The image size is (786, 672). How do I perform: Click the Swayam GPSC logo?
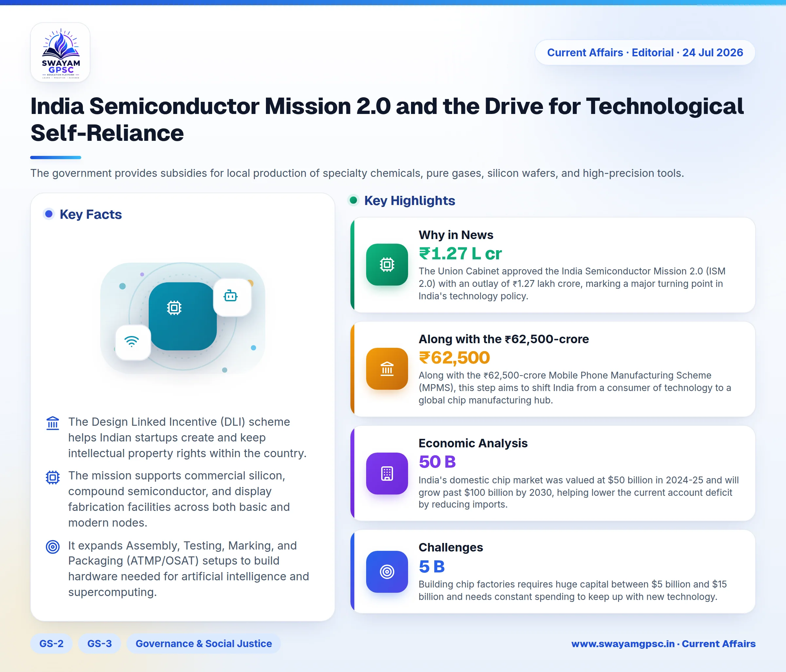pos(60,52)
